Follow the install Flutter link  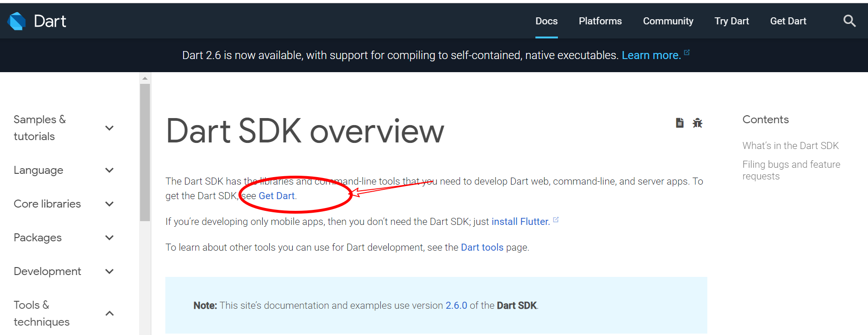[x=520, y=222]
